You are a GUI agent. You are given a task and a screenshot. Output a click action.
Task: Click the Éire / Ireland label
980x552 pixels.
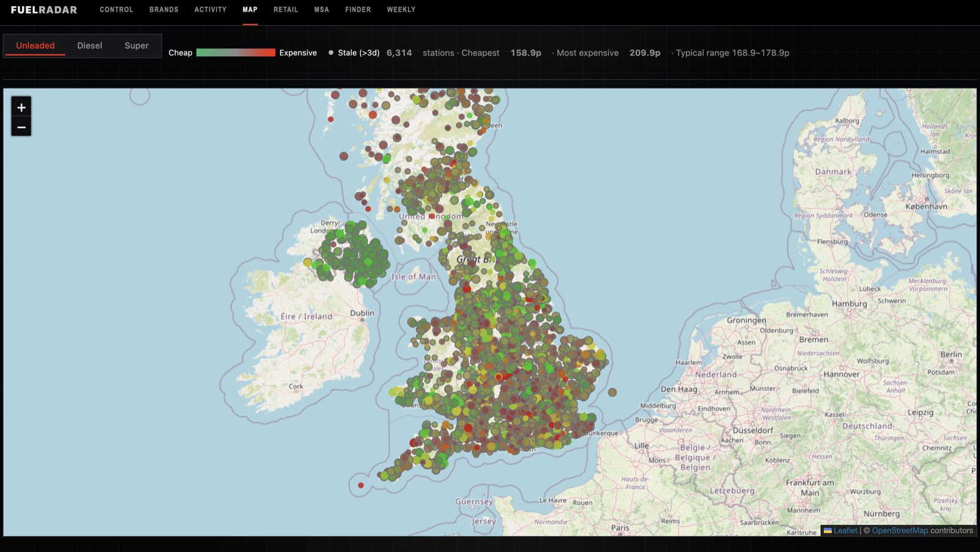click(x=306, y=316)
